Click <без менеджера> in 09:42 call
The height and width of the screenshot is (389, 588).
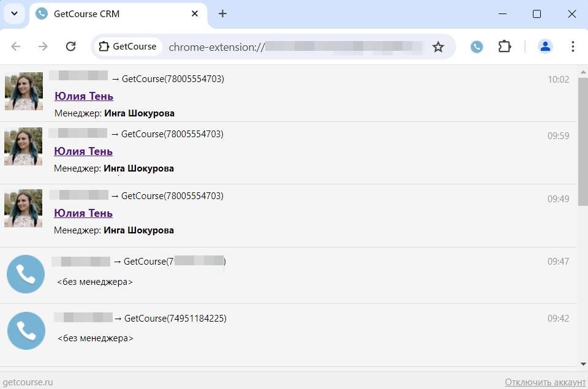[x=96, y=338]
